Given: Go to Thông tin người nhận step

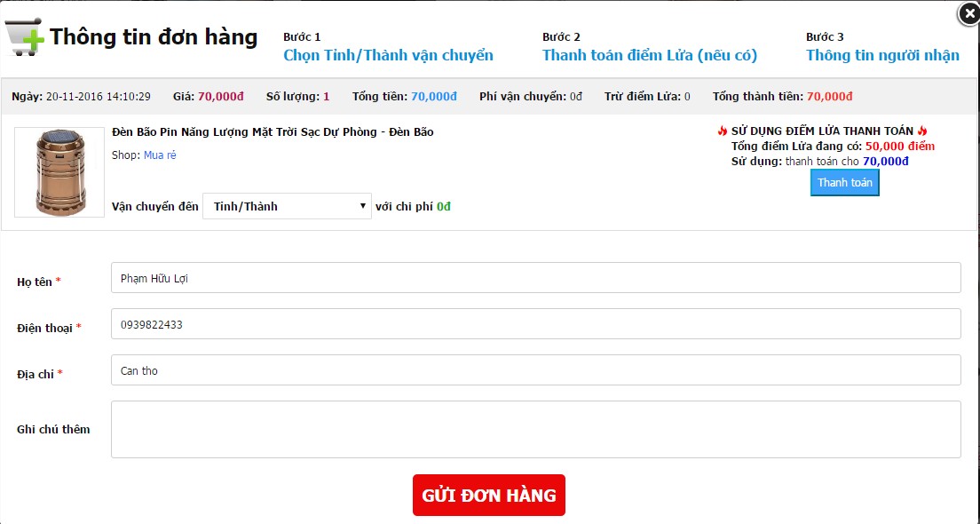Looking at the screenshot, I should tap(882, 55).
